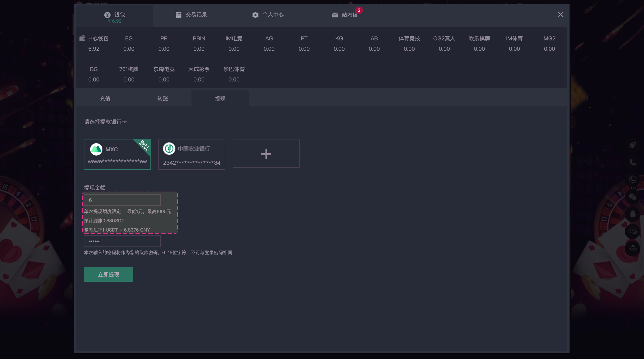Switch to the 充值 tab
This screenshot has height=359, width=644.
coord(105,99)
